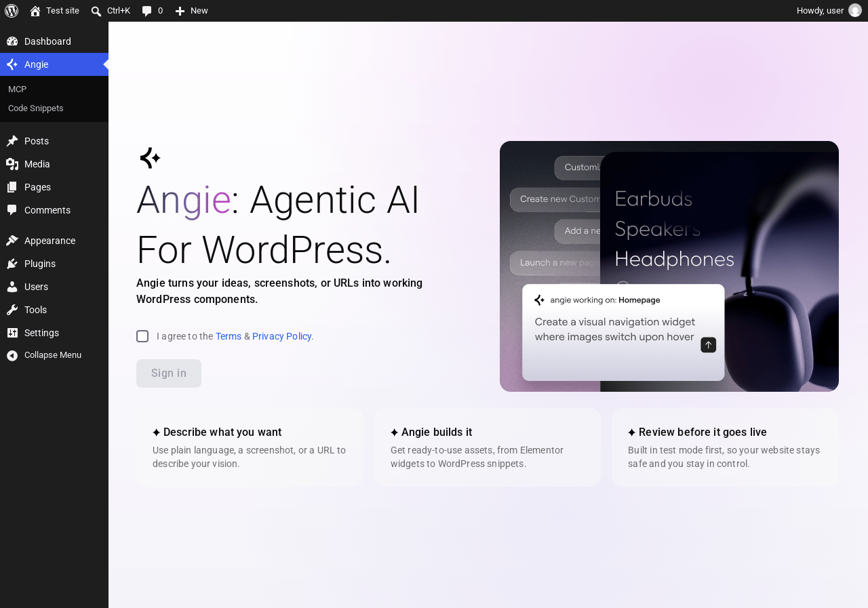Go to Posts in the sidebar
This screenshot has height=608, width=868.
(x=54, y=141)
